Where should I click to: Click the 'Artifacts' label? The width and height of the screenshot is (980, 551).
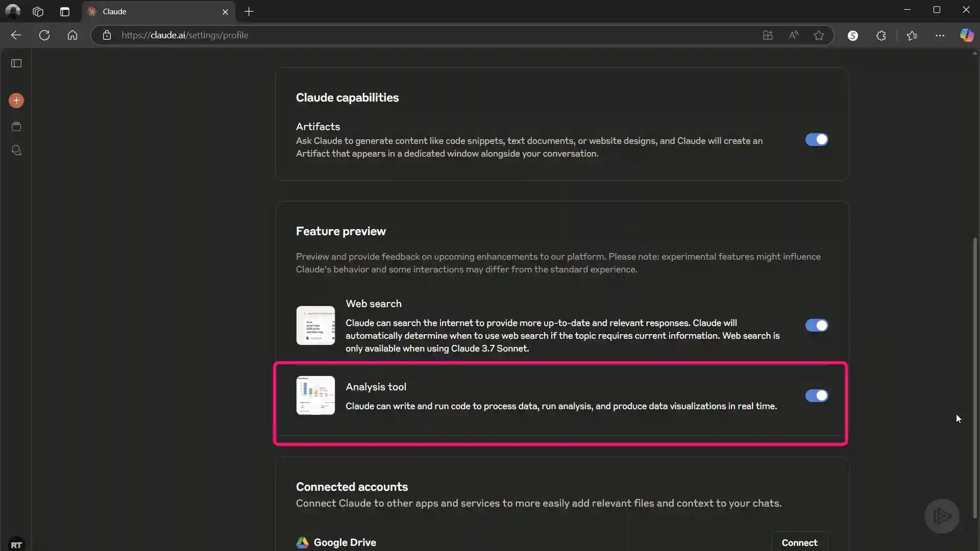coord(318,127)
